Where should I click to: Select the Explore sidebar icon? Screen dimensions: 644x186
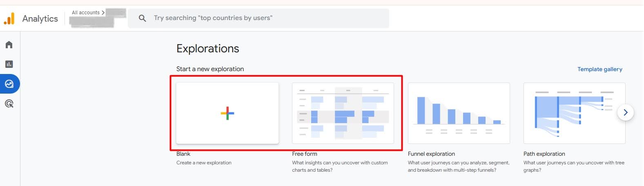tap(9, 84)
